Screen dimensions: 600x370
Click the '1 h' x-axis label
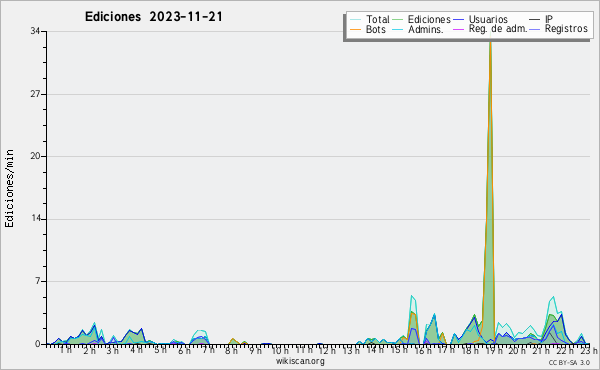65,350
